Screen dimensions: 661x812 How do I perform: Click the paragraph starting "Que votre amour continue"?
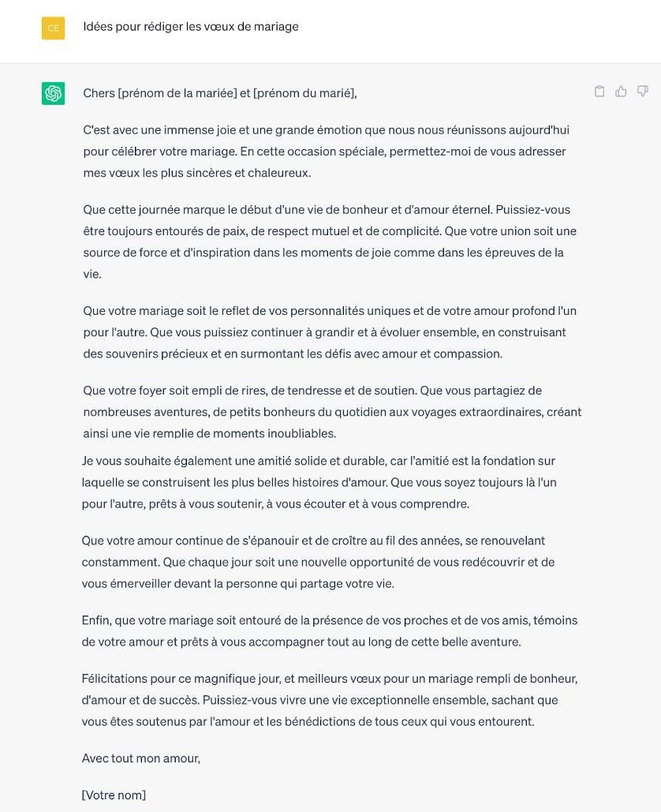pyautogui.click(x=318, y=562)
